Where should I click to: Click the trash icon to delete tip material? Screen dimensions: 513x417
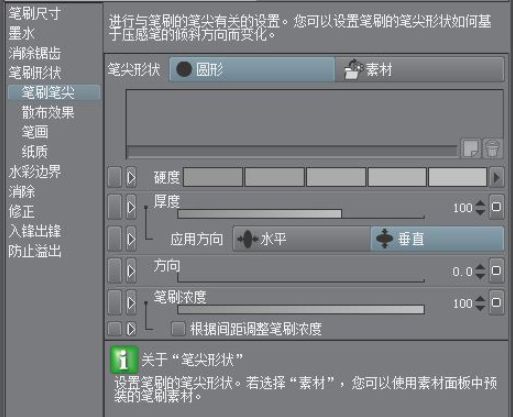click(x=492, y=148)
